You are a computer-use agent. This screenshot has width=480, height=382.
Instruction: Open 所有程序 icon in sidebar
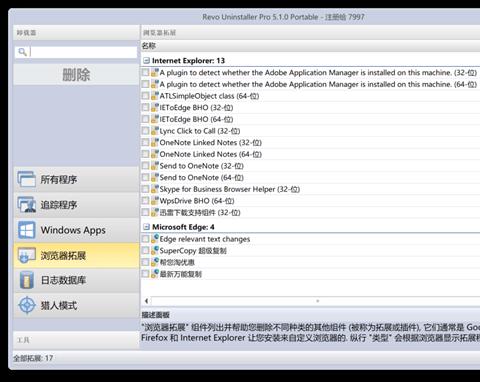pyautogui.click(x=26, y=179)
